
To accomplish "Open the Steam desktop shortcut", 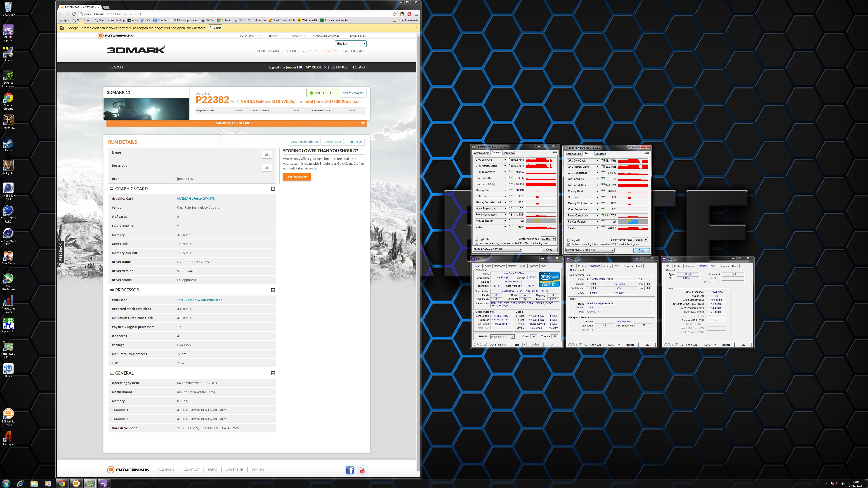I will coord(8,145).
